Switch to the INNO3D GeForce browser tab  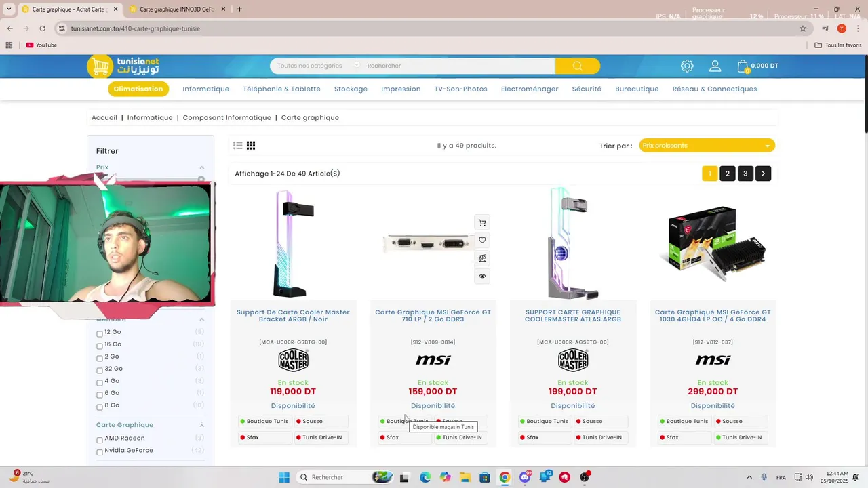click(x=176, y=9)
